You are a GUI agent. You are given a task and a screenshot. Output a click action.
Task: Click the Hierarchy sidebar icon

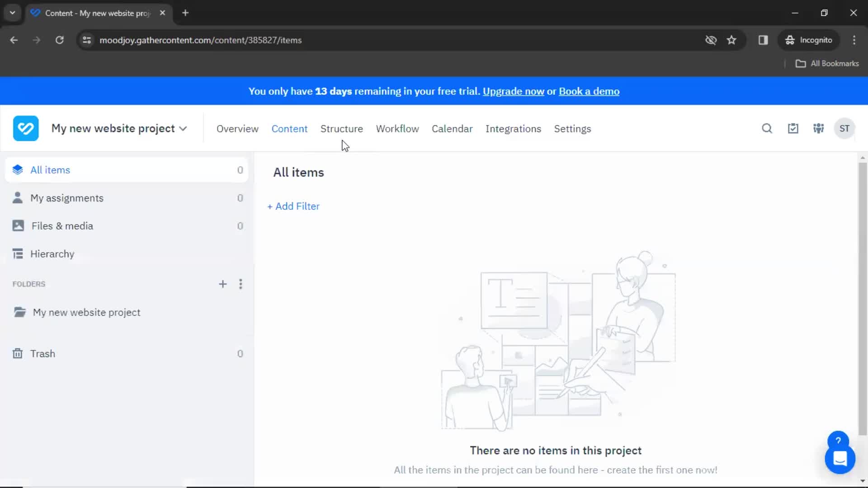pos(17,253)
